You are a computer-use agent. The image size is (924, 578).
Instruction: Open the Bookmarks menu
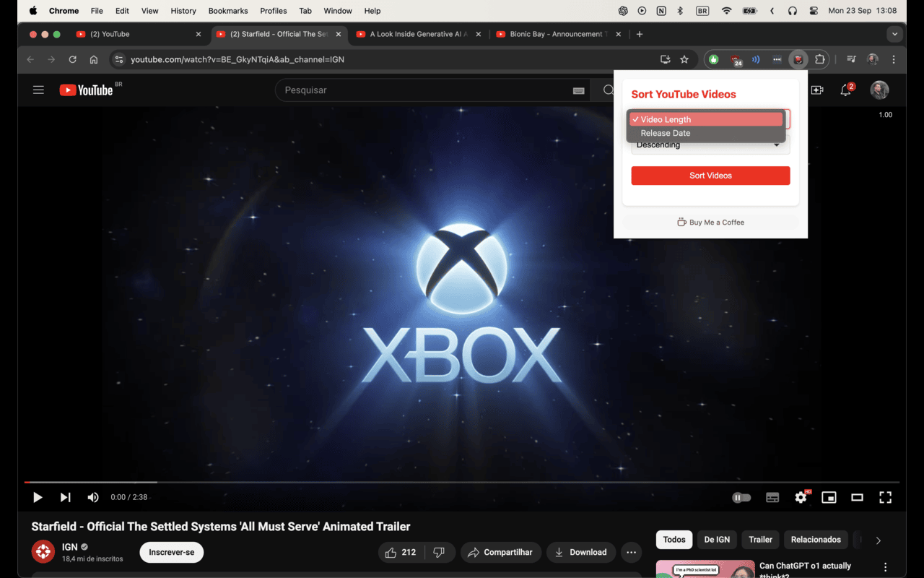(x=228, y=11)
